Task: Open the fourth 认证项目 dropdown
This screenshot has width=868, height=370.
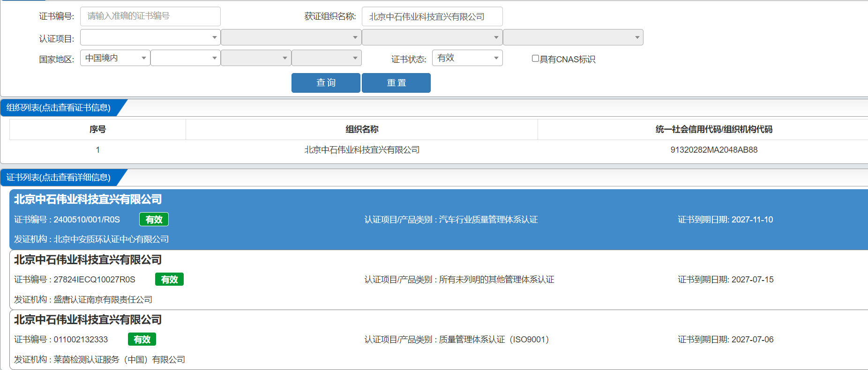Action: [573, 37]
